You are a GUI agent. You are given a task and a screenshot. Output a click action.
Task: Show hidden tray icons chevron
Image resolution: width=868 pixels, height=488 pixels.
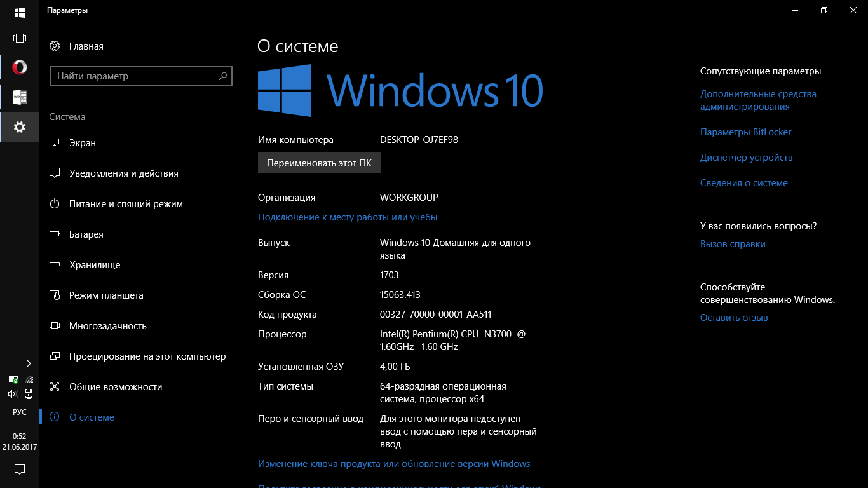click(x=29, y=363)
